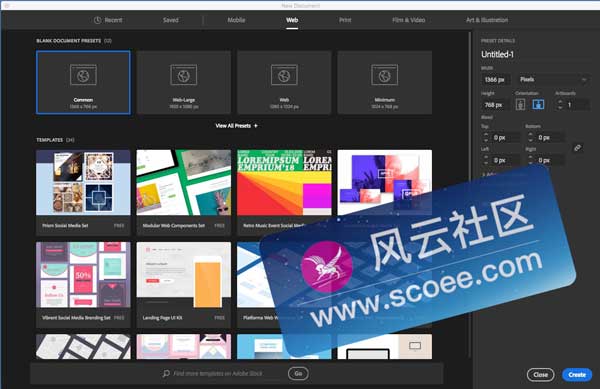
Task: Open the Prism Social Media Set thumbnail
Action: pyautogui.click(x=83, y=182)
